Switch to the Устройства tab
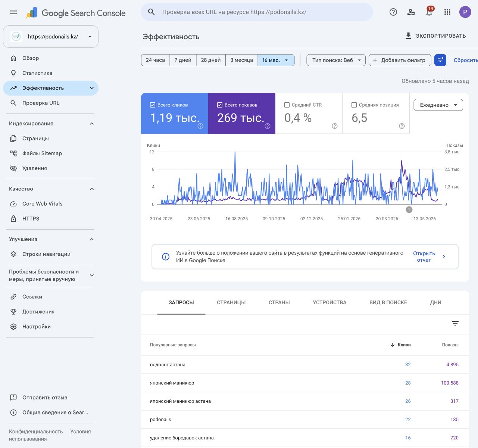This screenshot has width=478, height=448. [330, 302]
